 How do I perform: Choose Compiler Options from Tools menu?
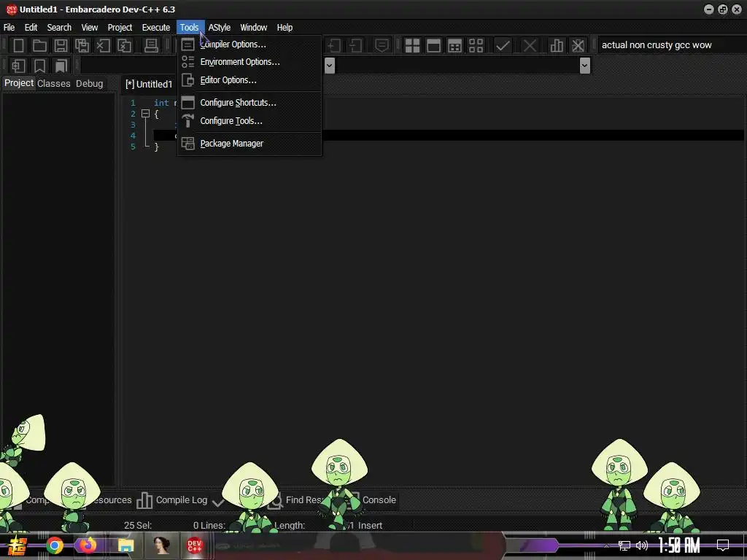pyautogui.click(x=249, y=44)
